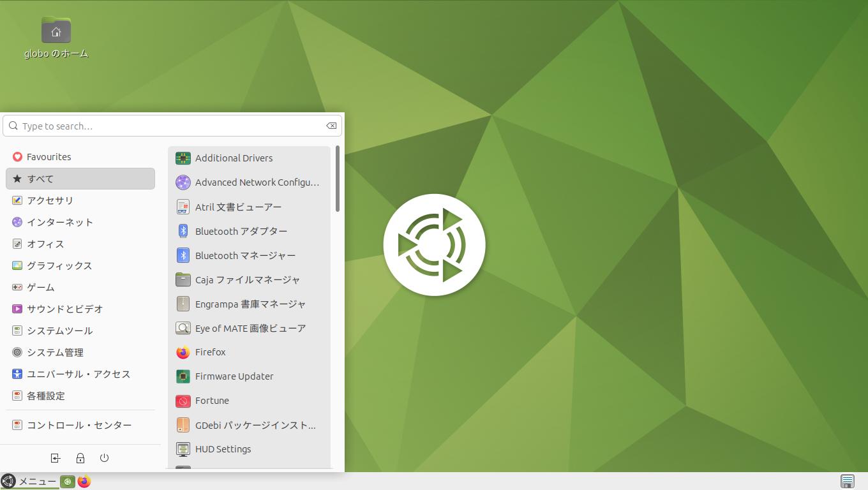
Task: Open Firmware Updater
Action: point(234,376)
